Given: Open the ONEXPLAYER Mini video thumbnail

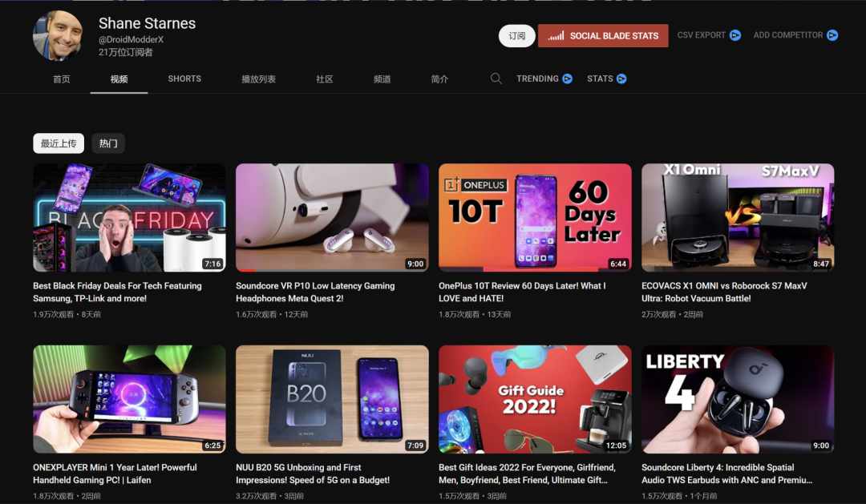Looking at the screenshot, I should (129, 399).
